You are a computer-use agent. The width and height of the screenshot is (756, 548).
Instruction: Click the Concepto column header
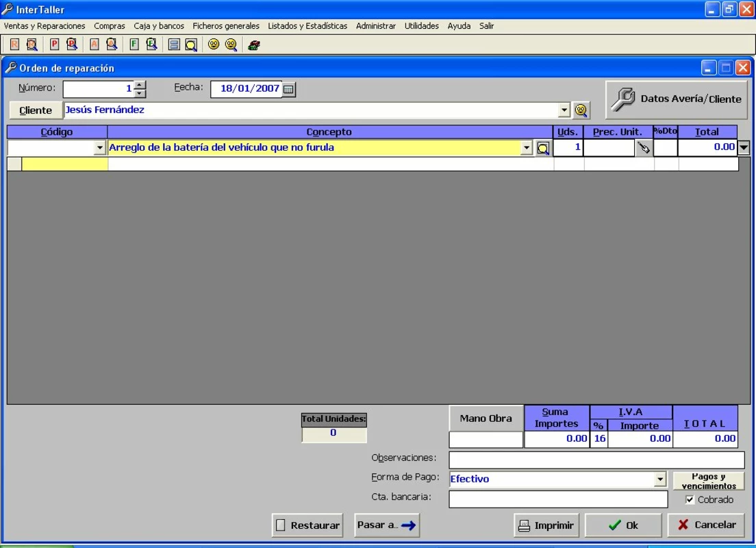330,132
